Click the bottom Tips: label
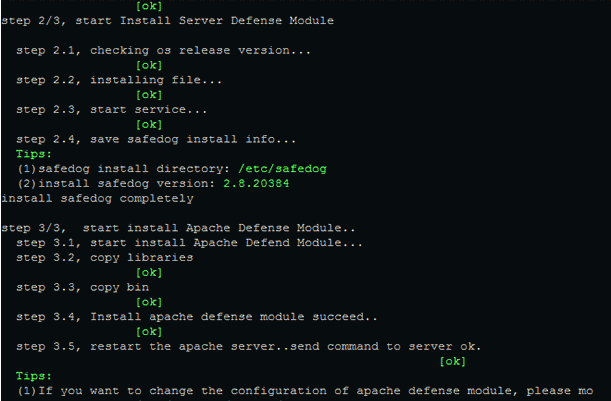 34,376
